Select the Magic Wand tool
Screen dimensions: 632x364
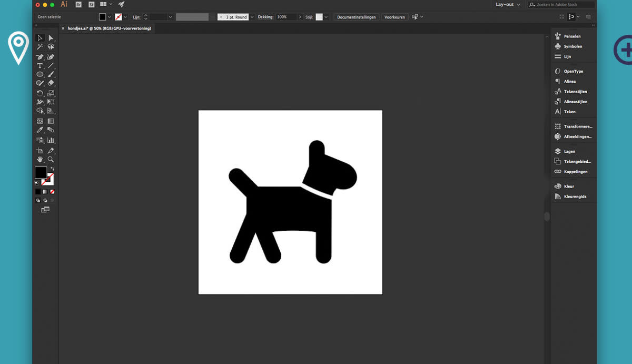(40, 47)
